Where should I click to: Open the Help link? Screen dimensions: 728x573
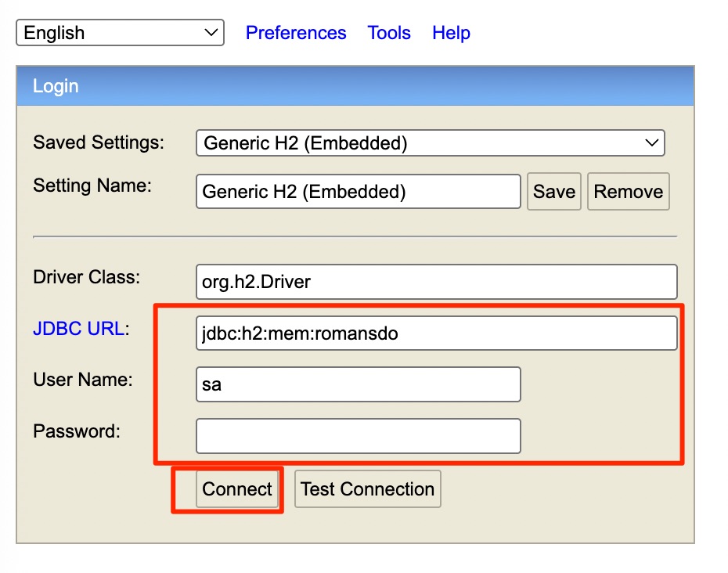(451, 33)
